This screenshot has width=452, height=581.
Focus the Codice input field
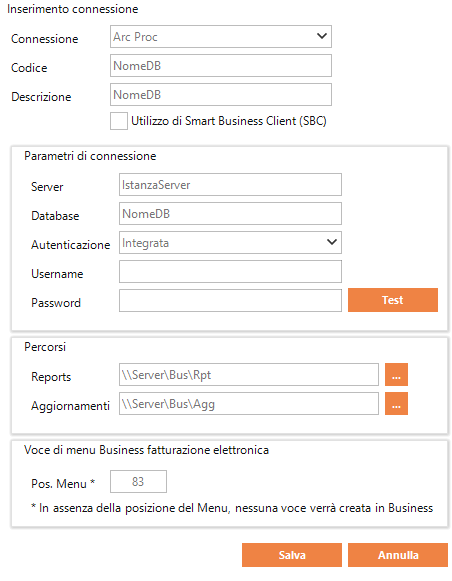(x=220, y=66)
